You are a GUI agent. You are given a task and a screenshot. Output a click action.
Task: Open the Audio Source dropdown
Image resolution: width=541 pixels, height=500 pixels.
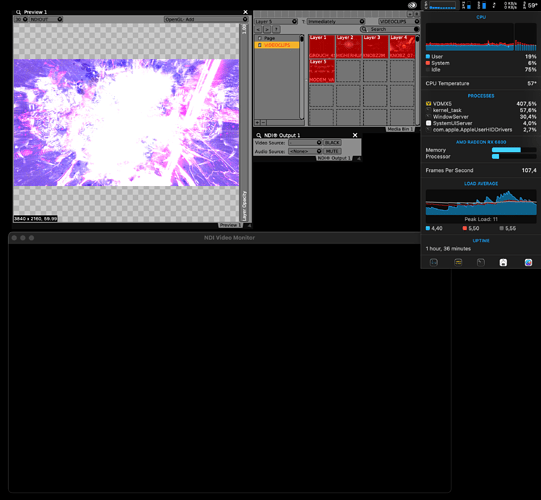click(305, 151)
